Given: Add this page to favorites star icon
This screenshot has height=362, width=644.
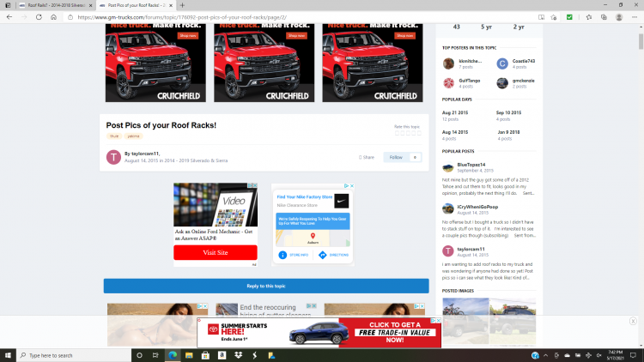Looking at the screenshot, I should point(554,17).
